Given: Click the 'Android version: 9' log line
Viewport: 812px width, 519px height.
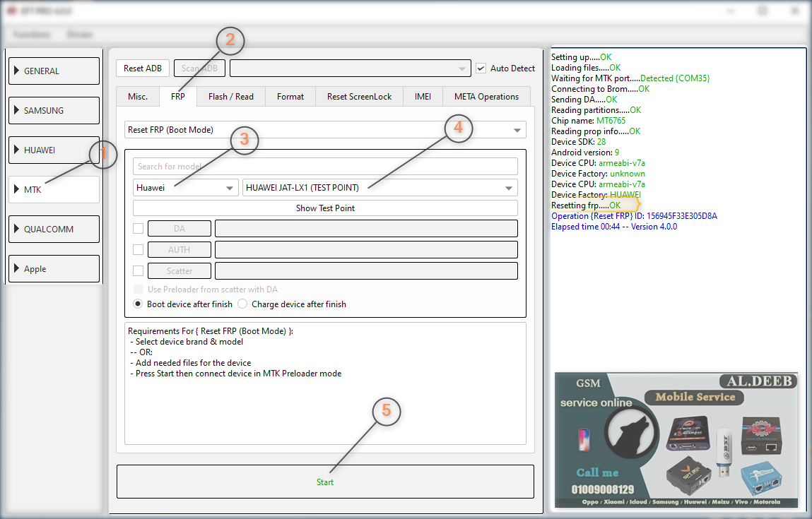Looking at the screenshot, I should click(585, 153).
